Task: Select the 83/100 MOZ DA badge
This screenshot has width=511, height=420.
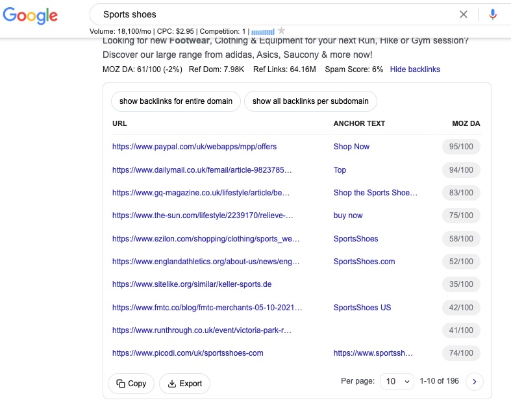Action: (461, 193)
